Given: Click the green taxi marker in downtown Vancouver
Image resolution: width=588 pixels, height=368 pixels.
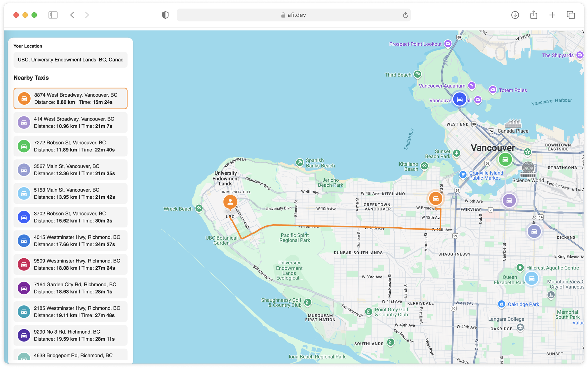Looking at the screenshot, I should tap(506, 159).
